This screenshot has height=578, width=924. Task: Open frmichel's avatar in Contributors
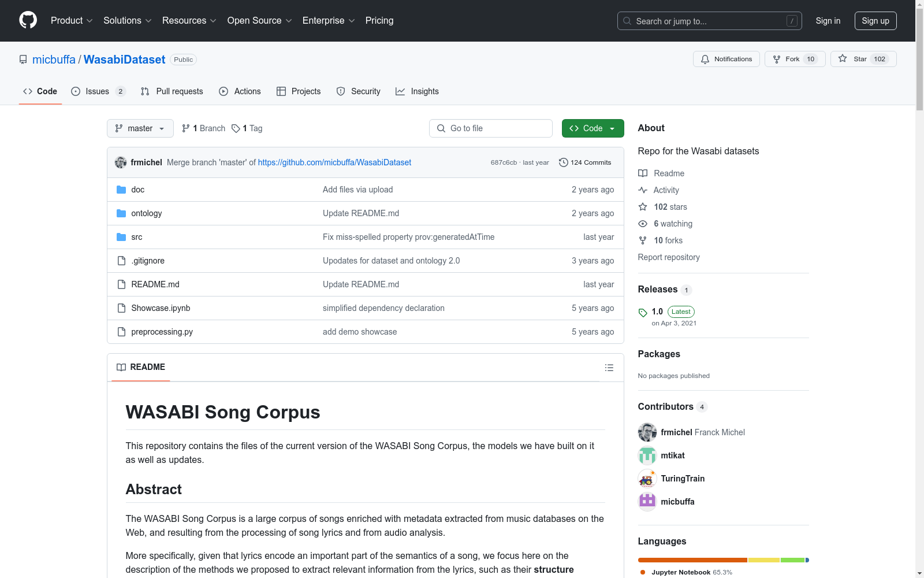647,432
